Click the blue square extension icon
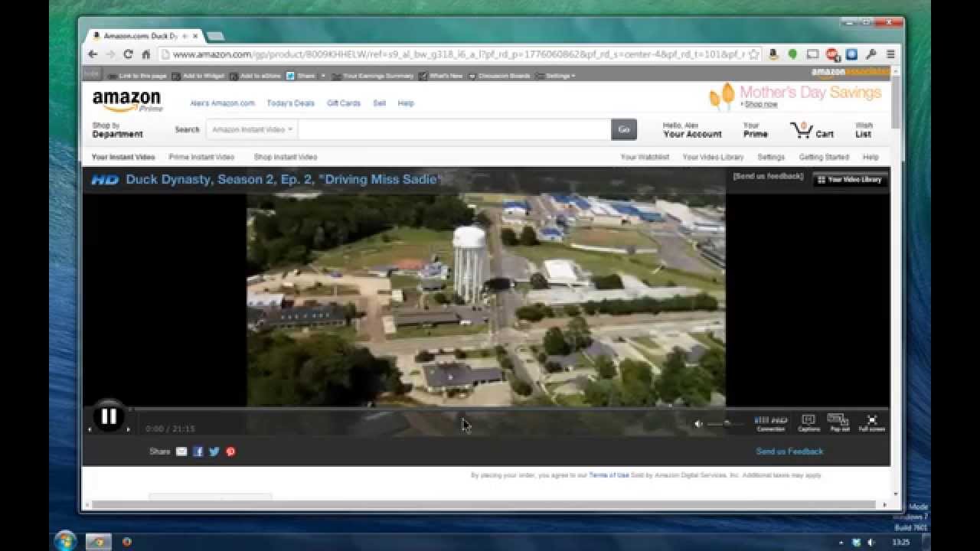Viewport: 980px width, 551px height. (x=851, y=54)
